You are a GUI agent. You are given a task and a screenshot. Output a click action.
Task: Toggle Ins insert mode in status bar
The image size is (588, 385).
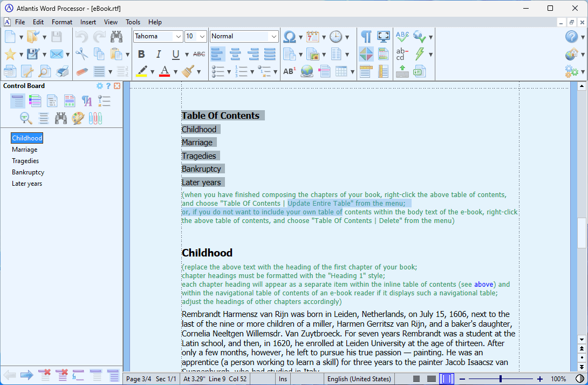click(283, 379)
